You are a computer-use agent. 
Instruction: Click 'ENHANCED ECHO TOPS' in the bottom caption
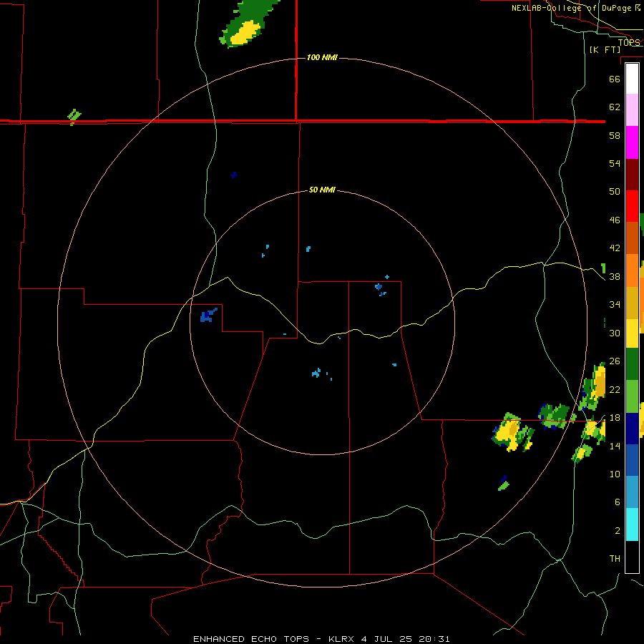pyautogui.click(x=251, y=639)
